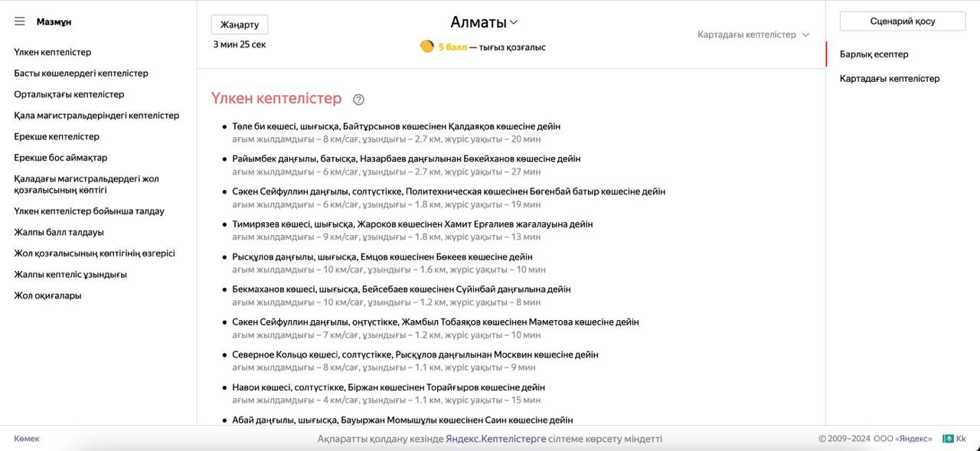Click the hamburger menu icon
Screen dimensions: 980x451
click(20, 21)
